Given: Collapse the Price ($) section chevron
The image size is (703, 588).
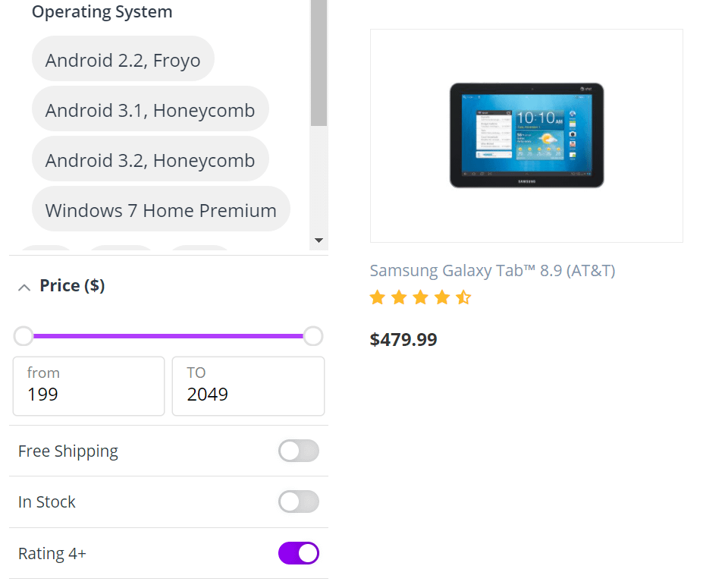Looking at the screenshot, I should pyautogui.click(x=24, y=287).
